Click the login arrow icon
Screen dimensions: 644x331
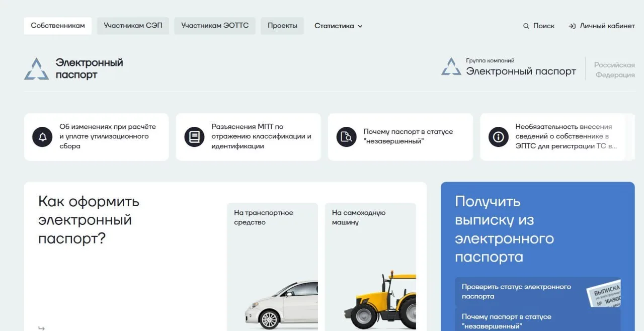[x=572, y=26]
